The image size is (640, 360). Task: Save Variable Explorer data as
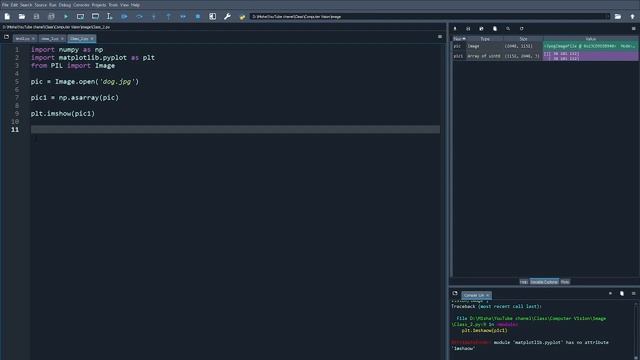482,29
